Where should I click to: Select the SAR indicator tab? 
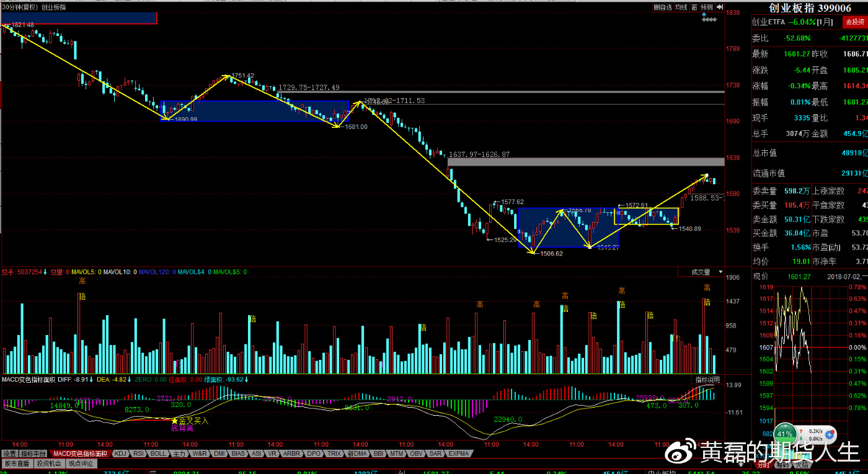coord(435,454)
